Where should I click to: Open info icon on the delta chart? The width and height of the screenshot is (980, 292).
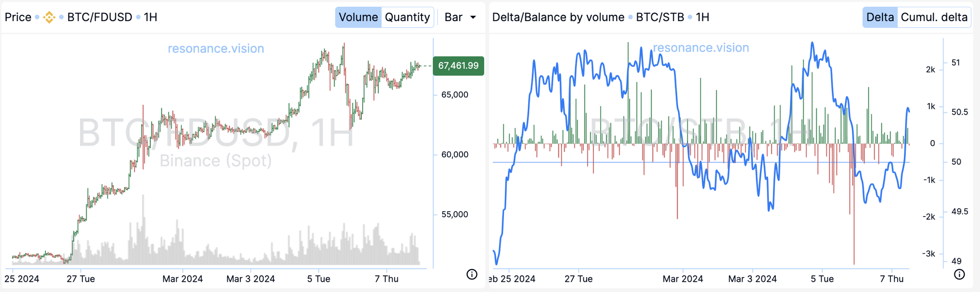(x=959, y=274)
